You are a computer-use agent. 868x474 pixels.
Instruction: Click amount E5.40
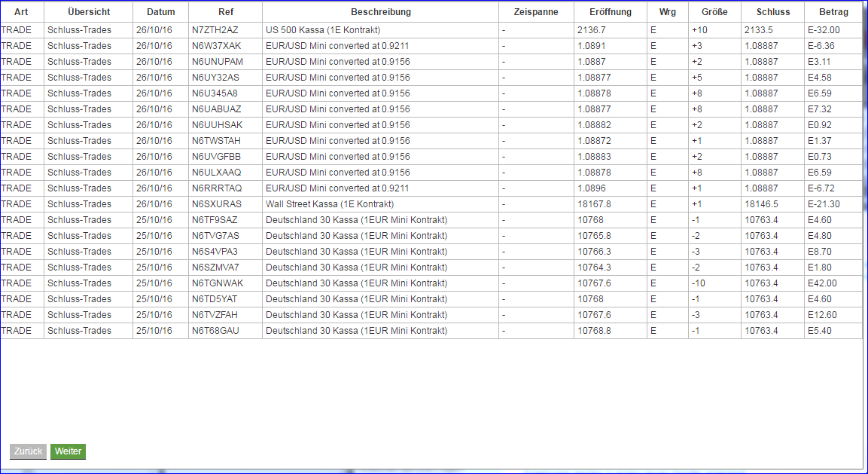pyautogui.click(x=820, y=330)
